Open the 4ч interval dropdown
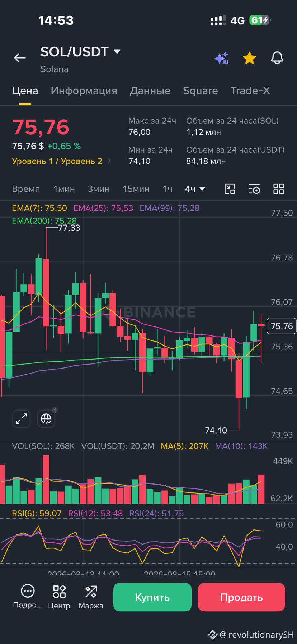Screen dimensions: 297x644 pyautogui.click(x=195, y=189)
